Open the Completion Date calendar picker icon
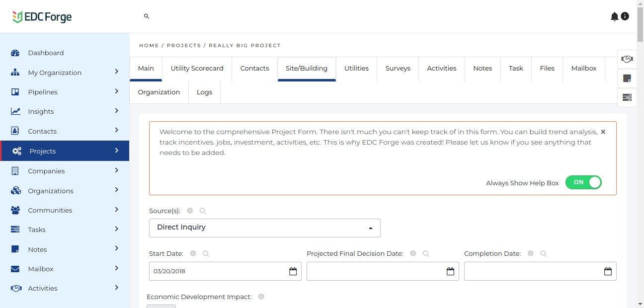 [608, 271]
